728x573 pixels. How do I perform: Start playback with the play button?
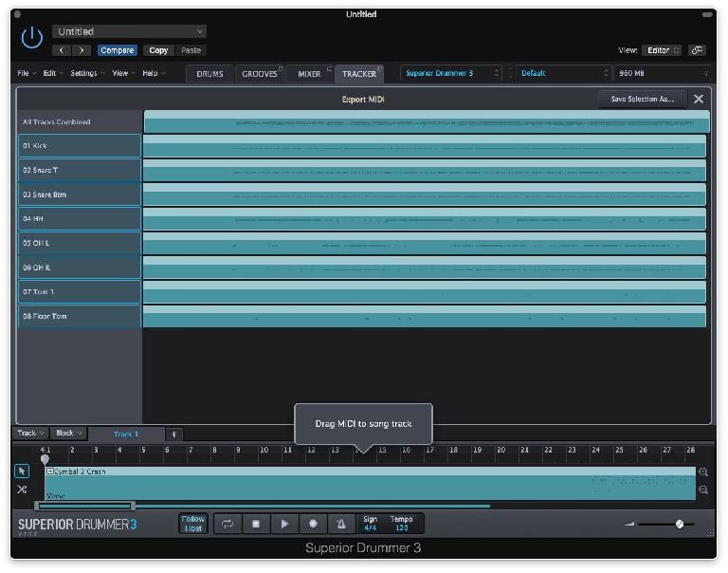tap(284, 524)
